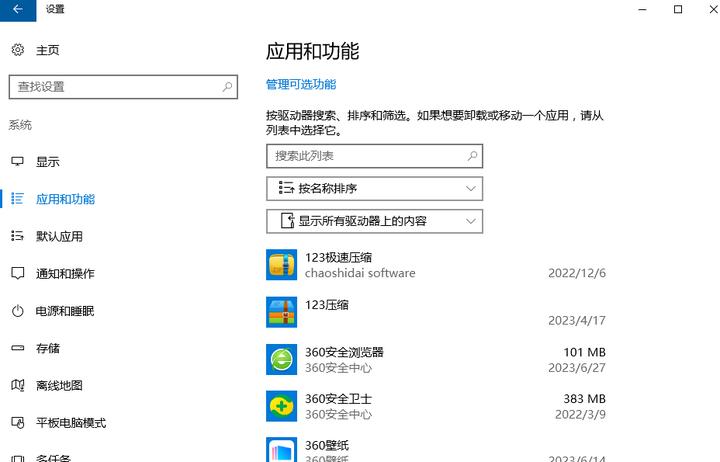This screenshot has height=462, width=720.
Task: Click the back arrow button in title bar
Action: (18, 10)
